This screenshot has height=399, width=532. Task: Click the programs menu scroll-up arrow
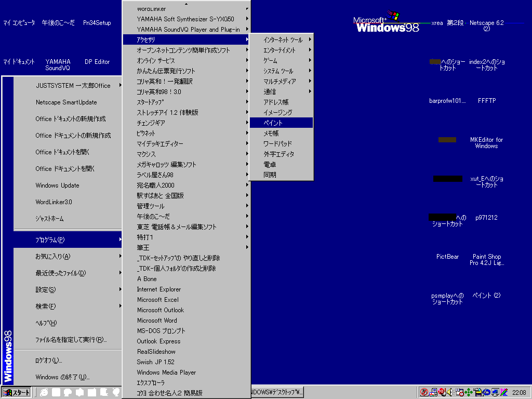(x=187, y=4)
